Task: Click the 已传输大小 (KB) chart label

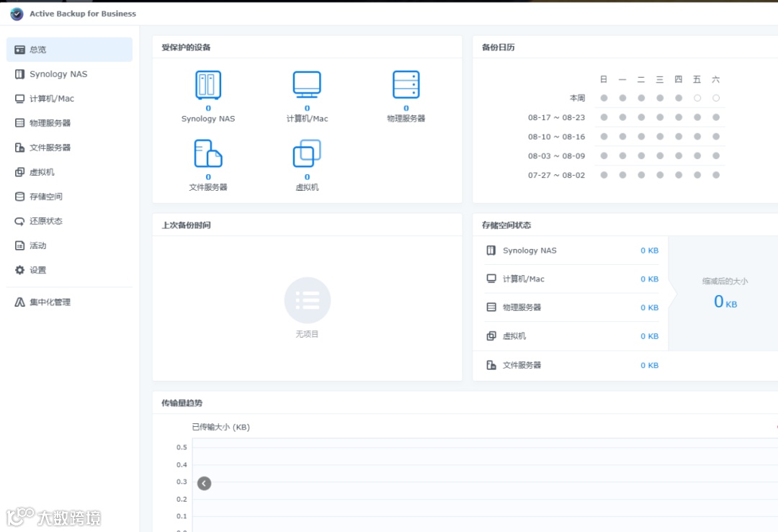Action: (x=221, y=427)
